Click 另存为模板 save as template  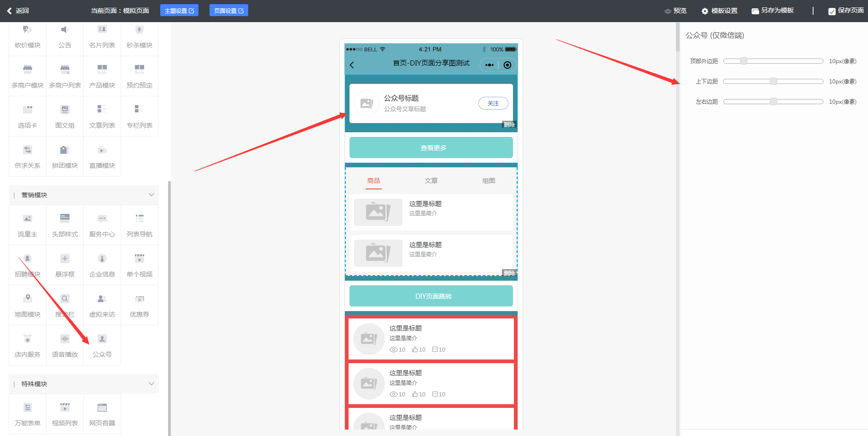coord(773,11)
